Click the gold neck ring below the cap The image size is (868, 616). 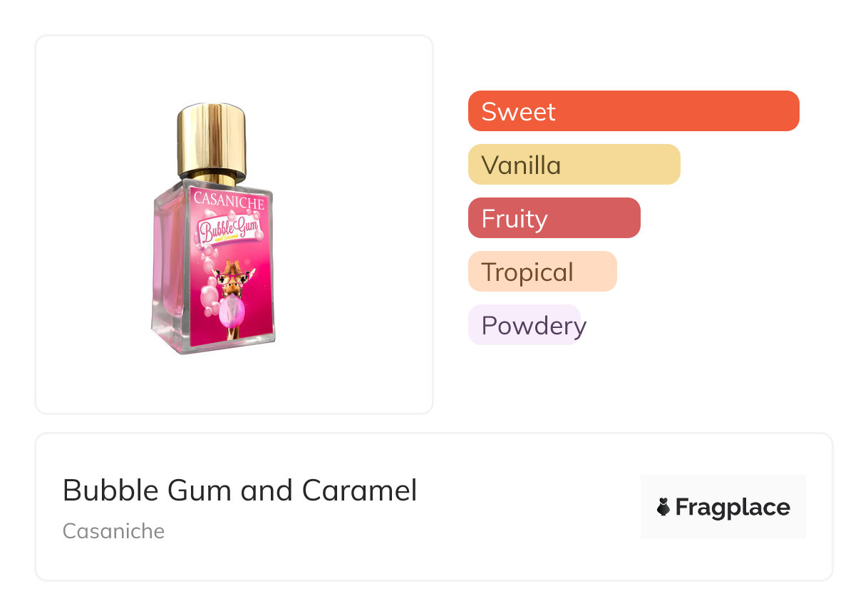coord(212,178)
